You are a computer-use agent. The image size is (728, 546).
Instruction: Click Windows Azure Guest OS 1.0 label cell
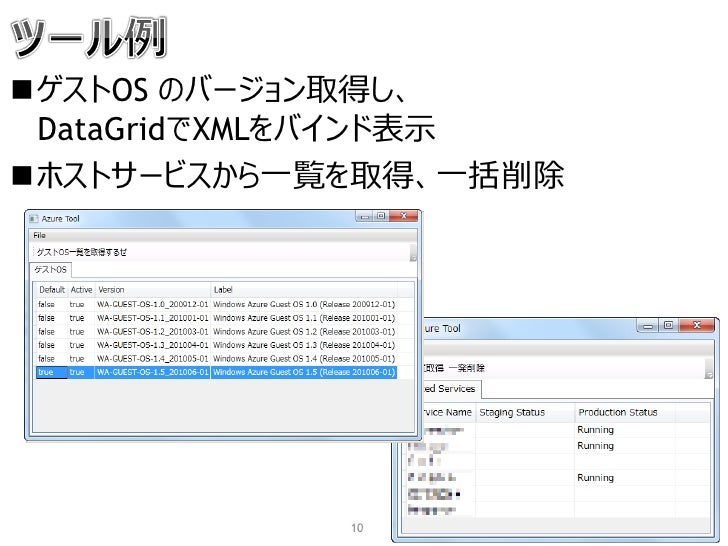tap(304, 305)
